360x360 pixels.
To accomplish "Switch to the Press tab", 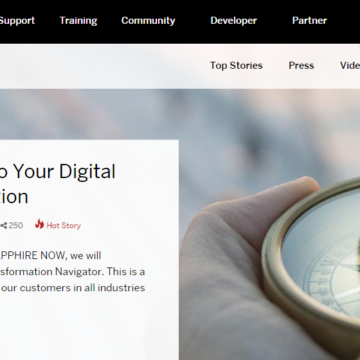I will tap(301, 65).
